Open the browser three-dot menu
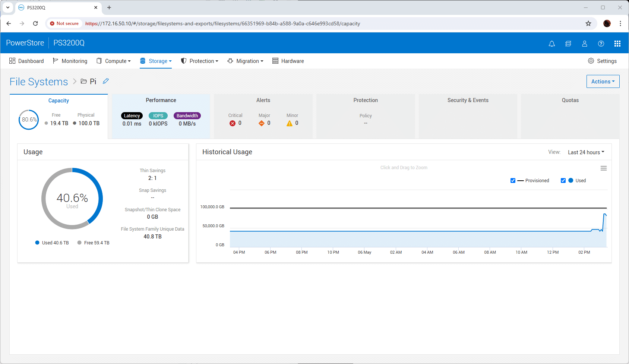This screenshot has width=629, height=364. [x=620, y=23]
